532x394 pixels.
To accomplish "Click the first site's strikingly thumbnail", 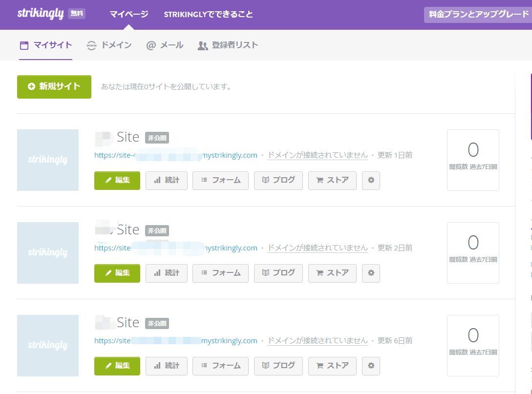I will (x=47, y=160).
